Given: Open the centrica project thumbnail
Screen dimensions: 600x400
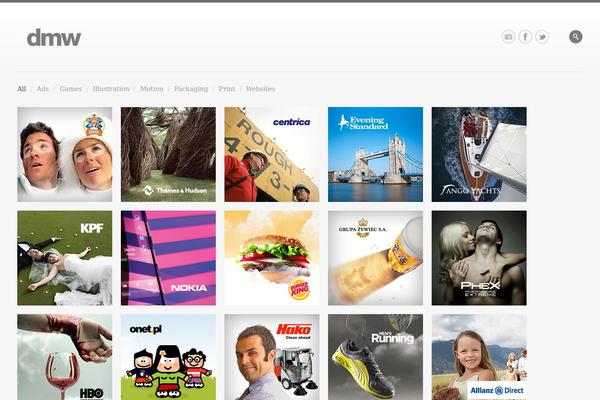Looking at the screenshot, I should coord(272,154).
